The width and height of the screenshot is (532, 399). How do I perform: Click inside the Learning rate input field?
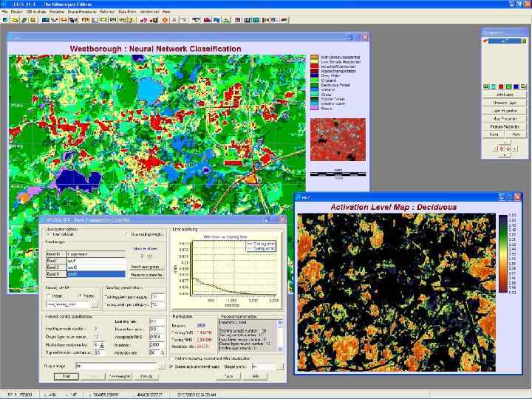(x=157, y=321)
